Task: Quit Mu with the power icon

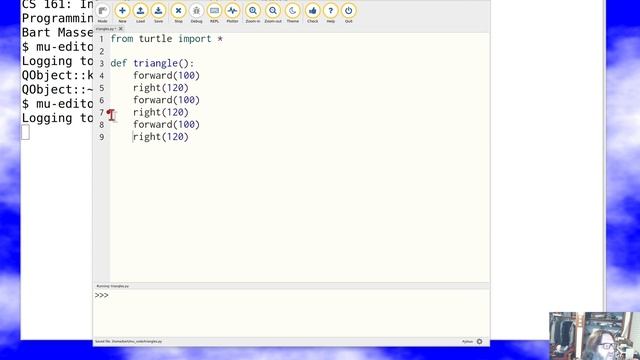Action: [x=349, y=13]
